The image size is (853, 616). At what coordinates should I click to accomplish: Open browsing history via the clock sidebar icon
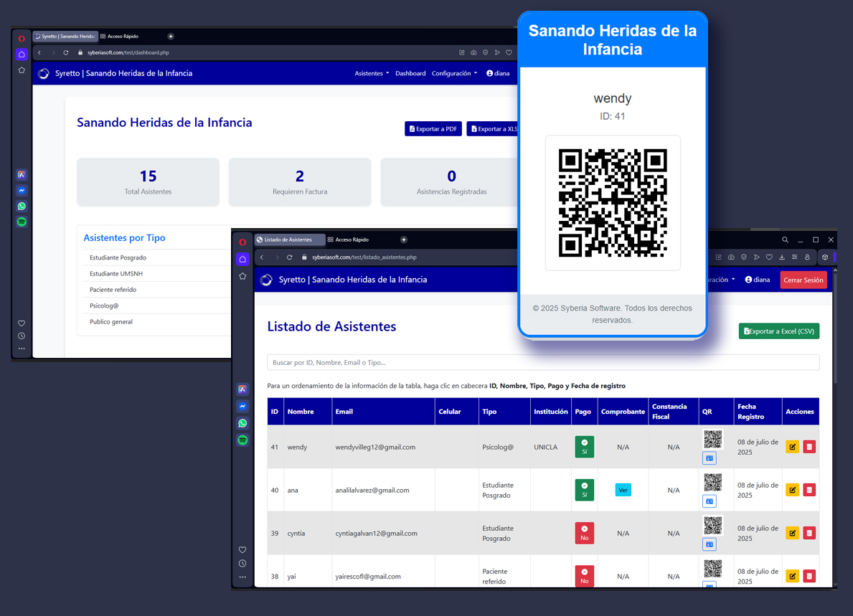(x=242, y=563)
